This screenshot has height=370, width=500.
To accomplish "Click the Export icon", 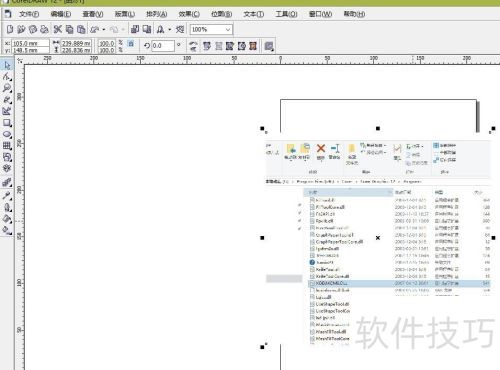I will (x=147, y=29).
